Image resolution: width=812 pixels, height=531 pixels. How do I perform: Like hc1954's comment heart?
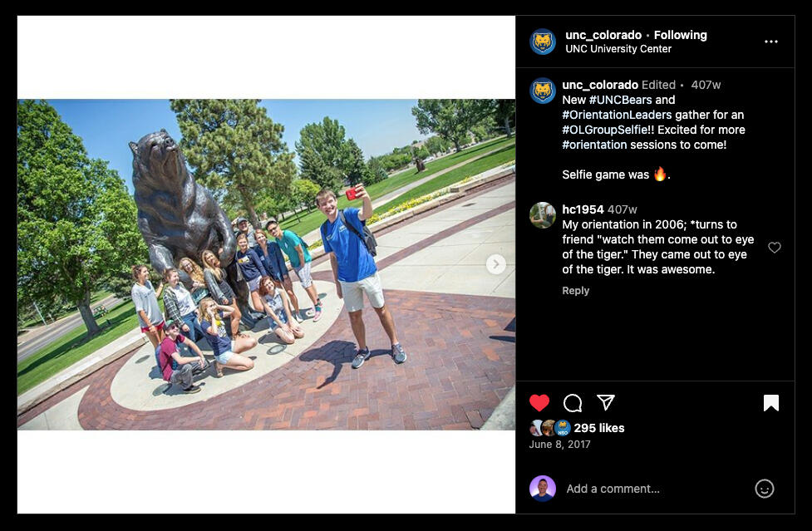click(x=775, y=248)
